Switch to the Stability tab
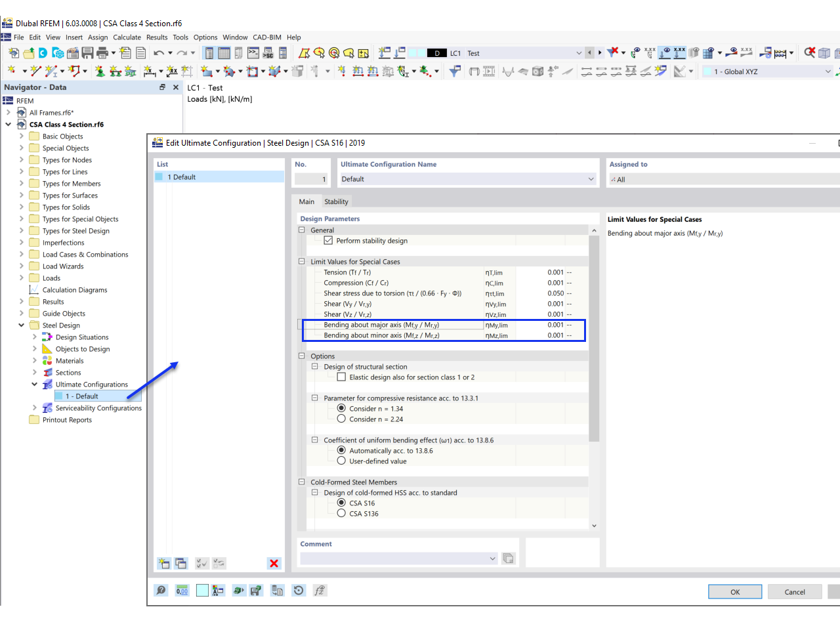Image resolution: width=840 pixels, height=630 pixels. [336, 201]
